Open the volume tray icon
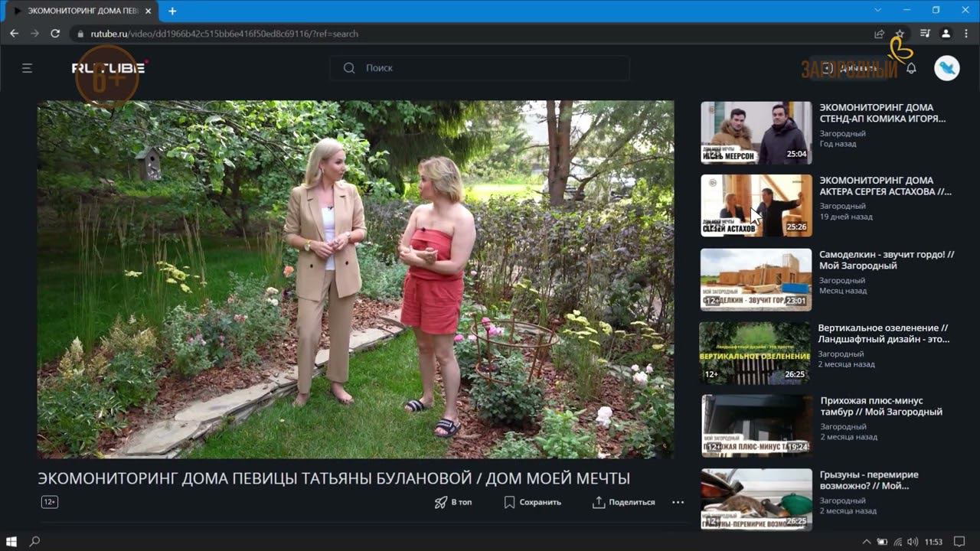The height and width of the screenshot is (551, 980). point(912,542)
